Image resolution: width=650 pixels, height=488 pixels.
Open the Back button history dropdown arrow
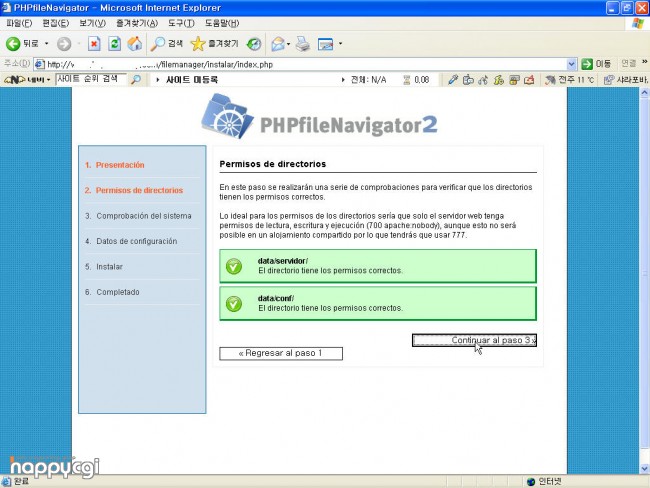pos(46,44)
